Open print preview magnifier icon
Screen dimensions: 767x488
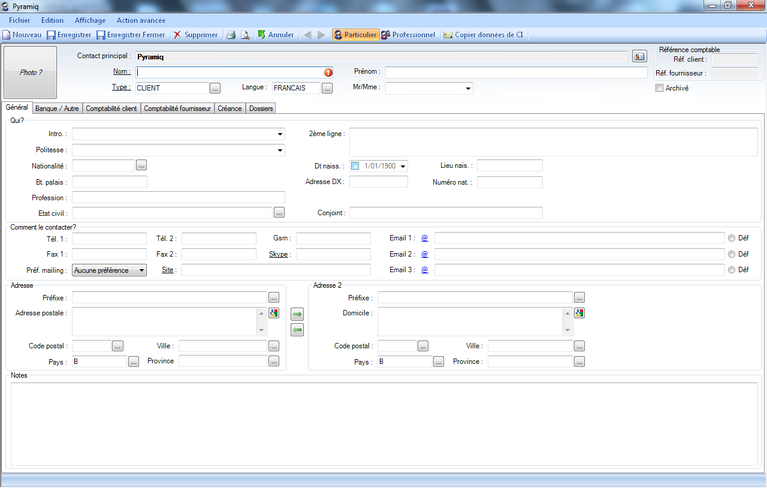click(244, 34)
